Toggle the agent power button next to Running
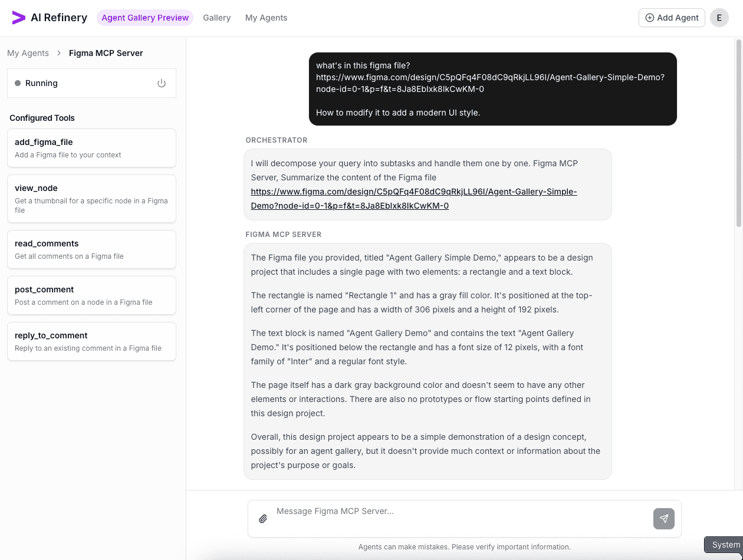Screen dimensions: 743x560 point(162,83)
